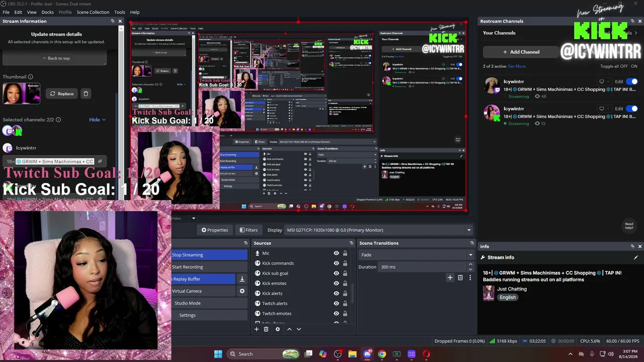Screen dimensions: 644x362
Task: Collapse selected channels using the Hide chevron
Action: (x=104, y=120)
